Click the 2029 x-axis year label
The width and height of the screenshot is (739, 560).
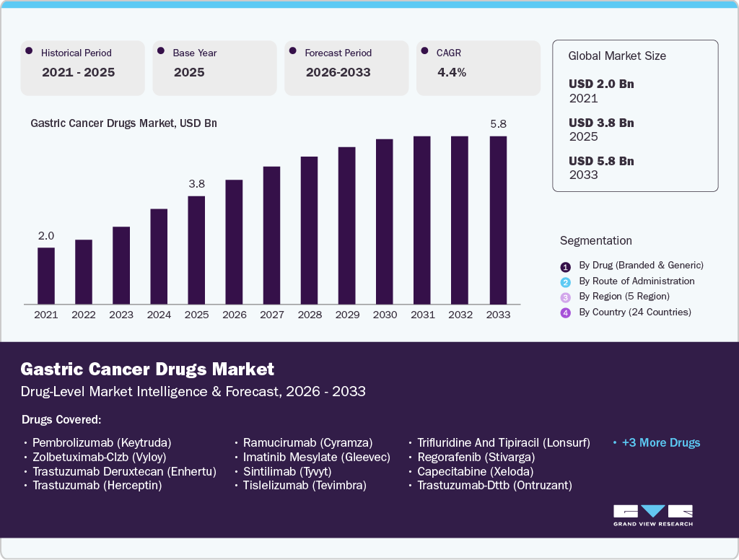click(347, 315)
